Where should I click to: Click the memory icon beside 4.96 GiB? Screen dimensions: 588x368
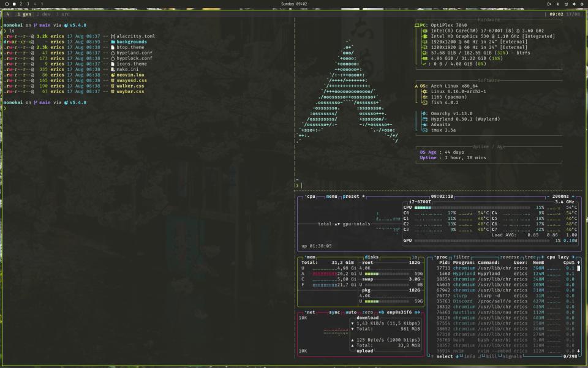(425, 58)
